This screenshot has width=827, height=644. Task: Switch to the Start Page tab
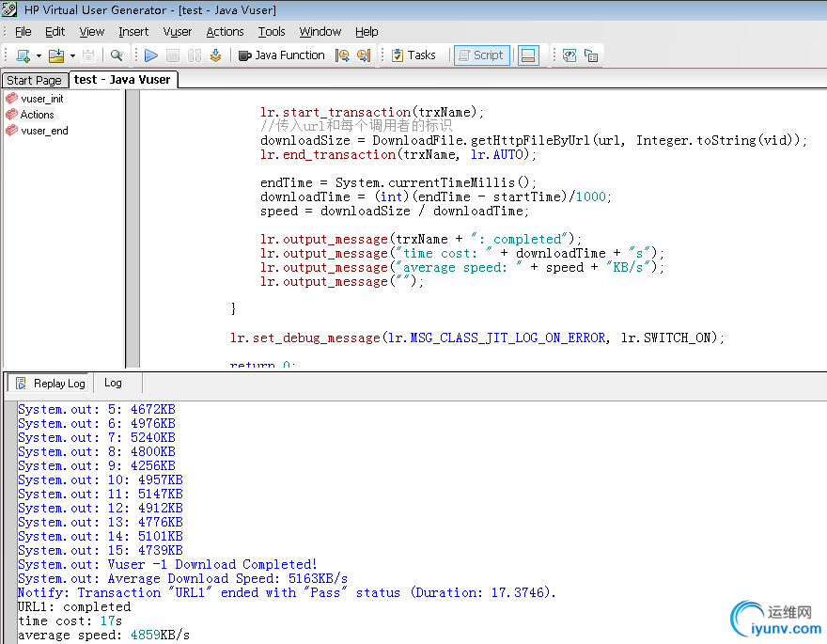click(34, 80)
